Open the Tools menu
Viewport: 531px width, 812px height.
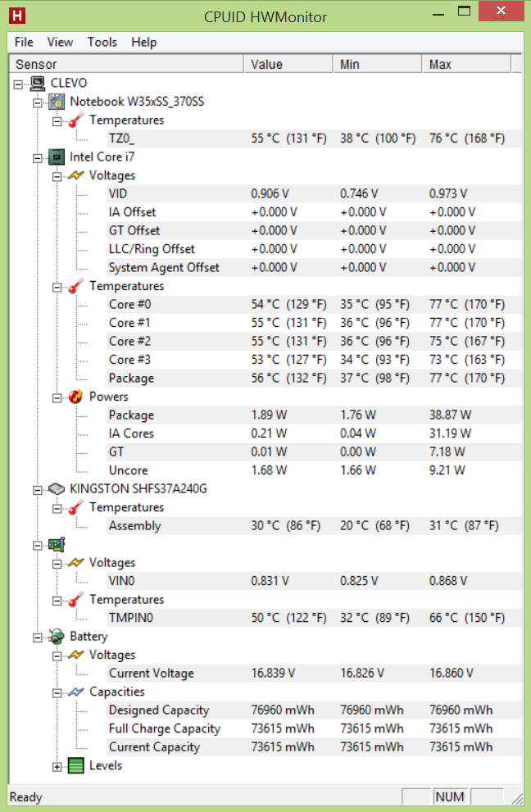click(102, 42)
